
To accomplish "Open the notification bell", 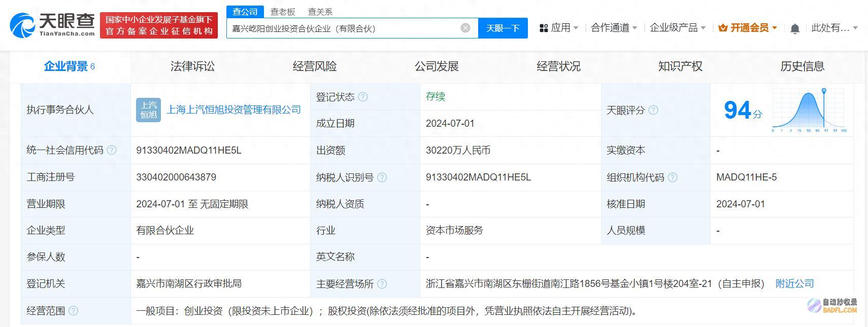I will click(x=795, y=28).
